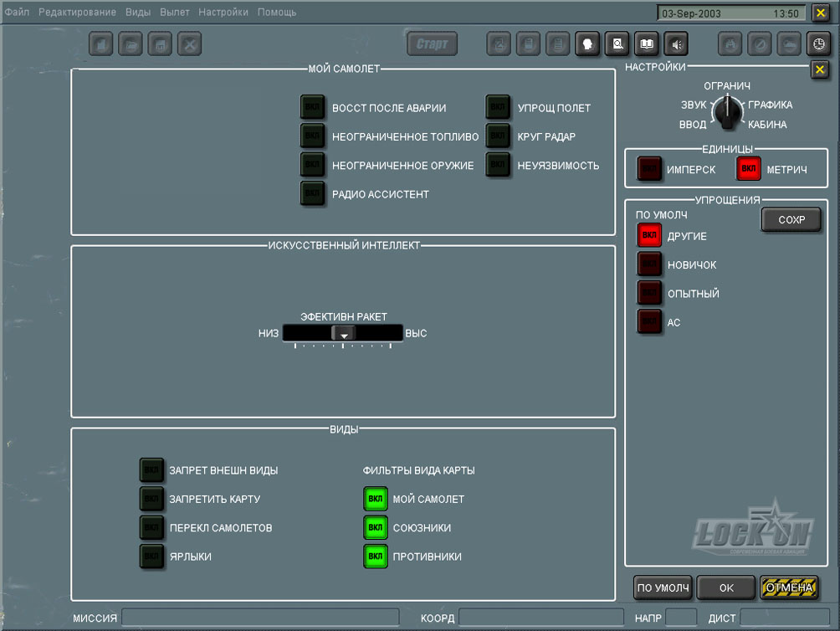Click the ОТМЕНА button
Viewport: 840px width, 631px height.
789,587
